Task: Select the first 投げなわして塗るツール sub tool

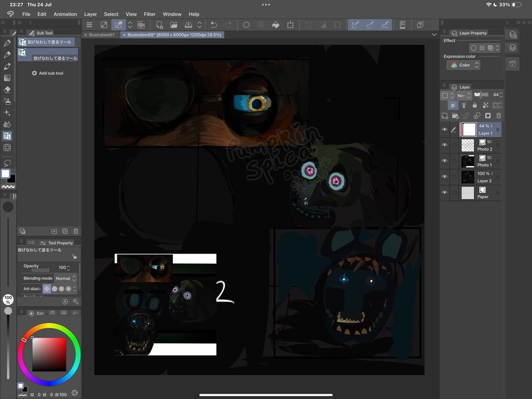Action: 46,42
